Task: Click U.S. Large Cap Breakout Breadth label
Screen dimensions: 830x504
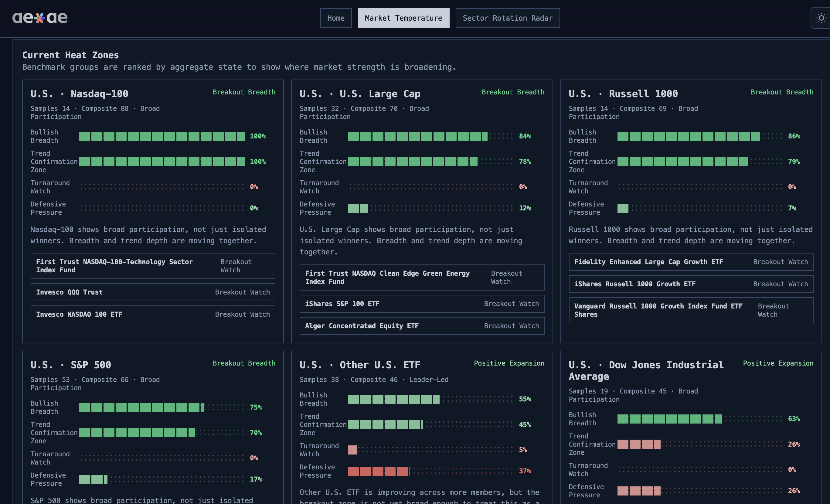Action: tap(513, 92)
